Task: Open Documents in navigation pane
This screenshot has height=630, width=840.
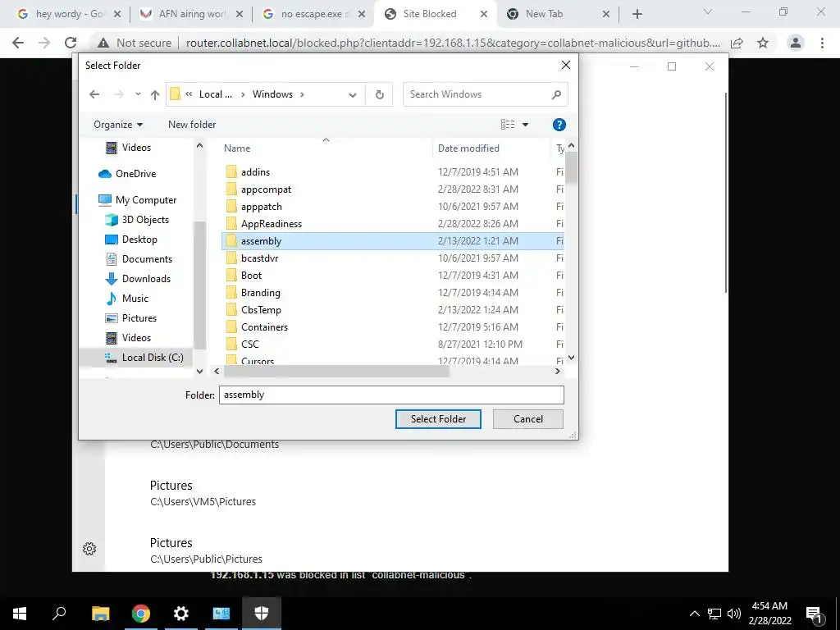Action: point(138,259)
